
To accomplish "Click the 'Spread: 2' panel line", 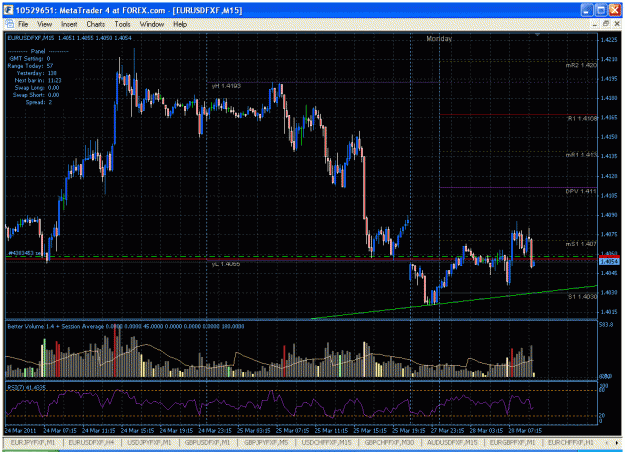I will coord(39,102).
